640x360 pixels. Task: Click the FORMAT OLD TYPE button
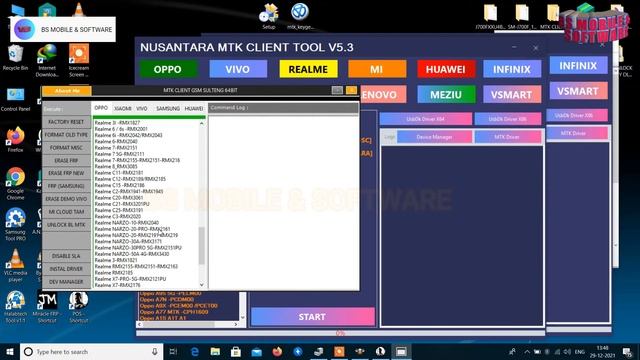tap(66, 135)
